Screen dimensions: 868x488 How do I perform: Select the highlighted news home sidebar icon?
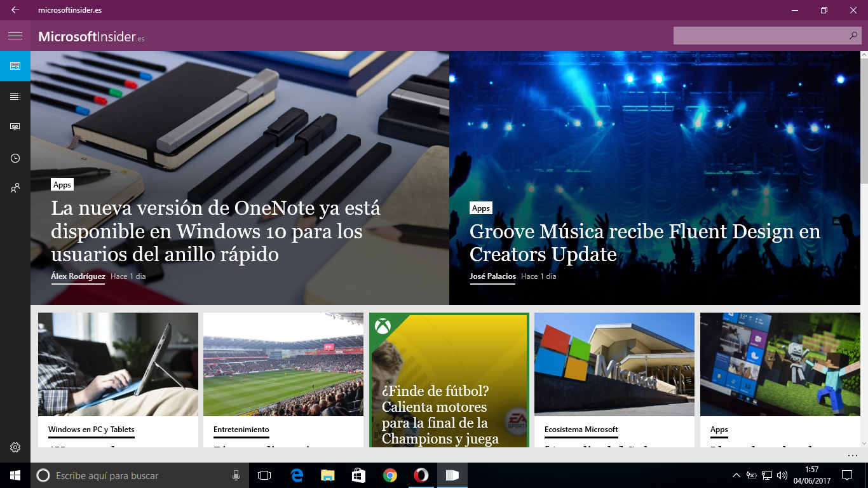click(x=15, y=66)
